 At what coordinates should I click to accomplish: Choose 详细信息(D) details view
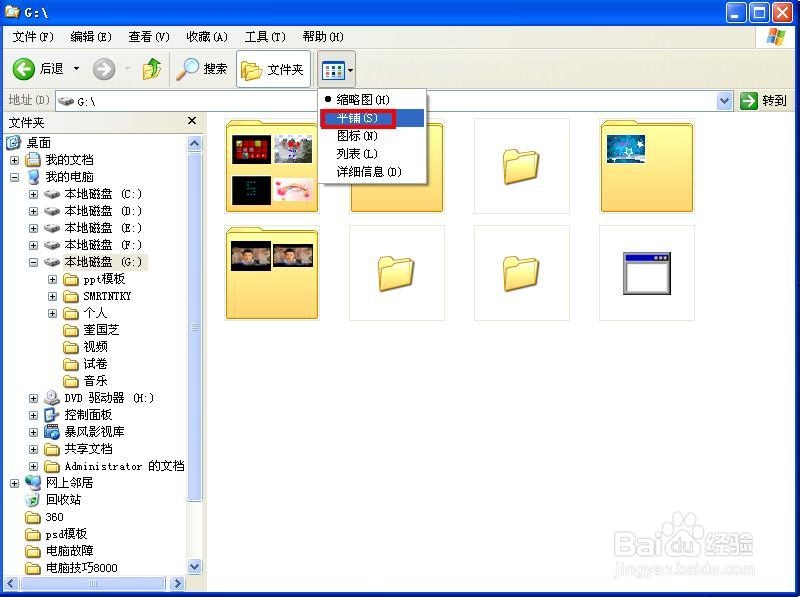(x=371, y=172)
